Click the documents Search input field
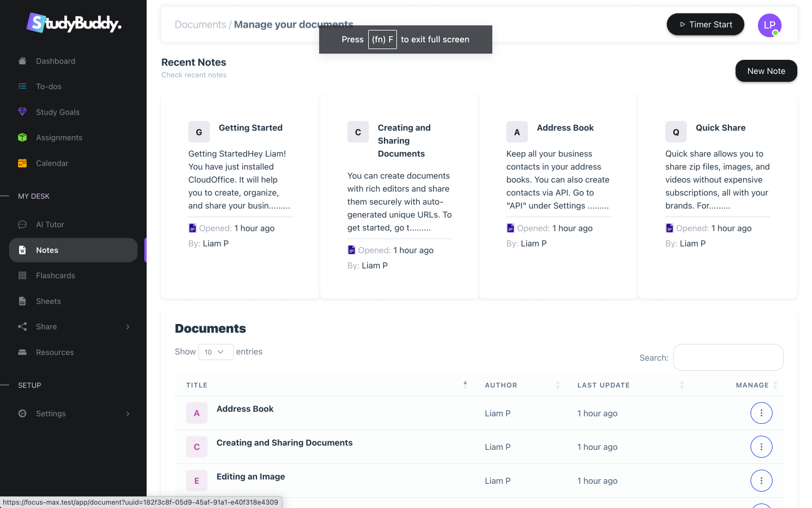The height and width of the screenshot is (508, 812). click(x=728, y=357)
